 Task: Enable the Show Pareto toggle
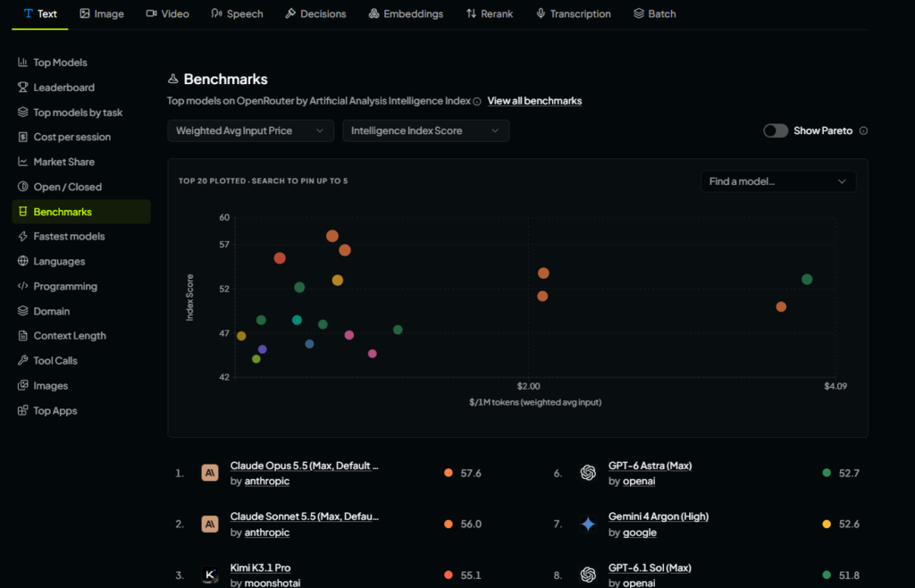776,130
